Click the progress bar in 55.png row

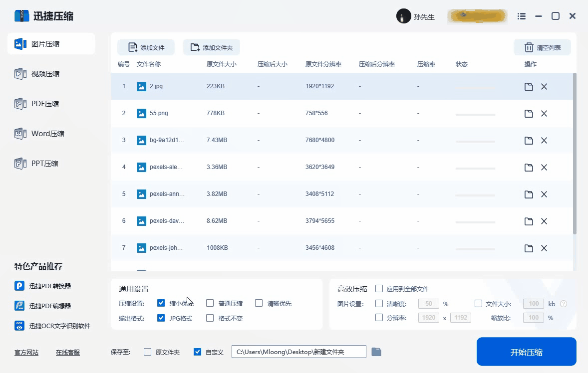click(x=475, y=114)
